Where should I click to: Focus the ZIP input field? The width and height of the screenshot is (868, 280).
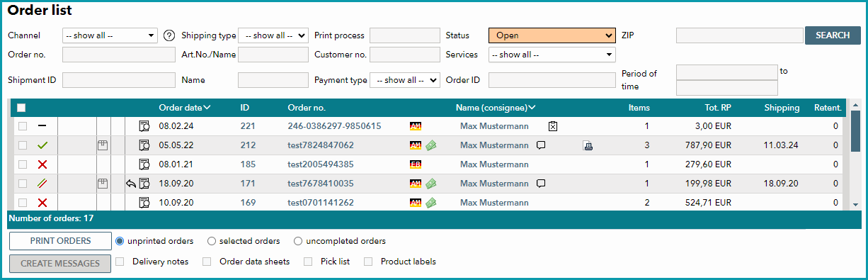739,35
